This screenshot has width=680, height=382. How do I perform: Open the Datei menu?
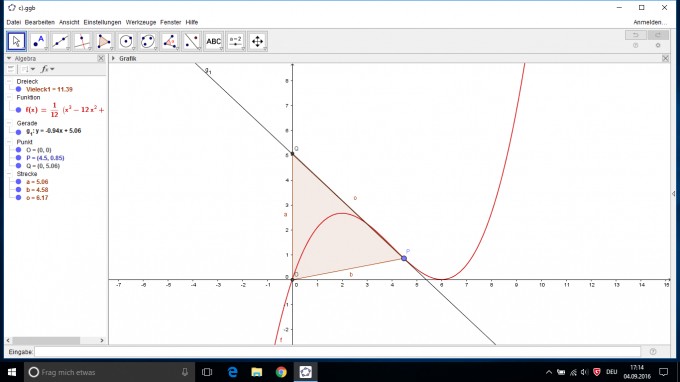click(13, 22)
